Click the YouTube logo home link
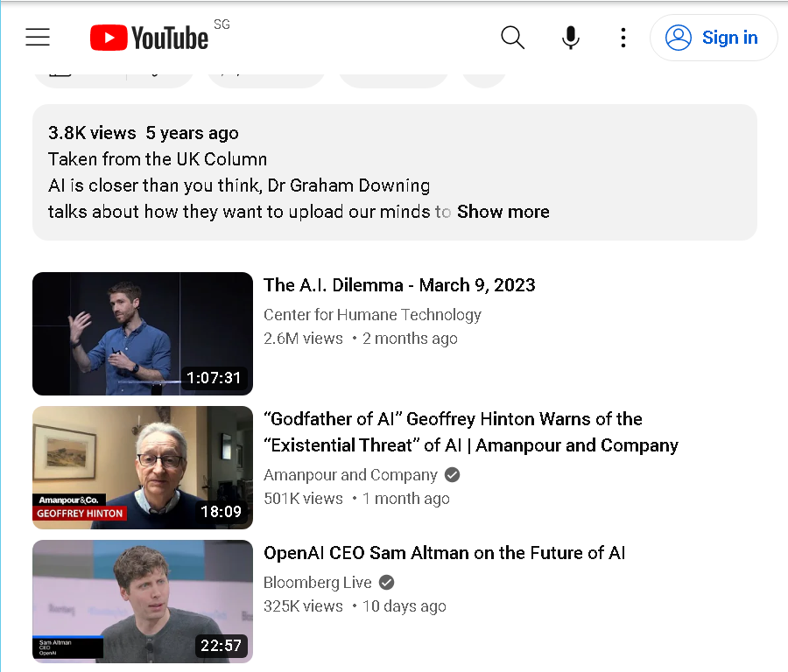This screenshot has height=672, width=788. coord(149,38)
